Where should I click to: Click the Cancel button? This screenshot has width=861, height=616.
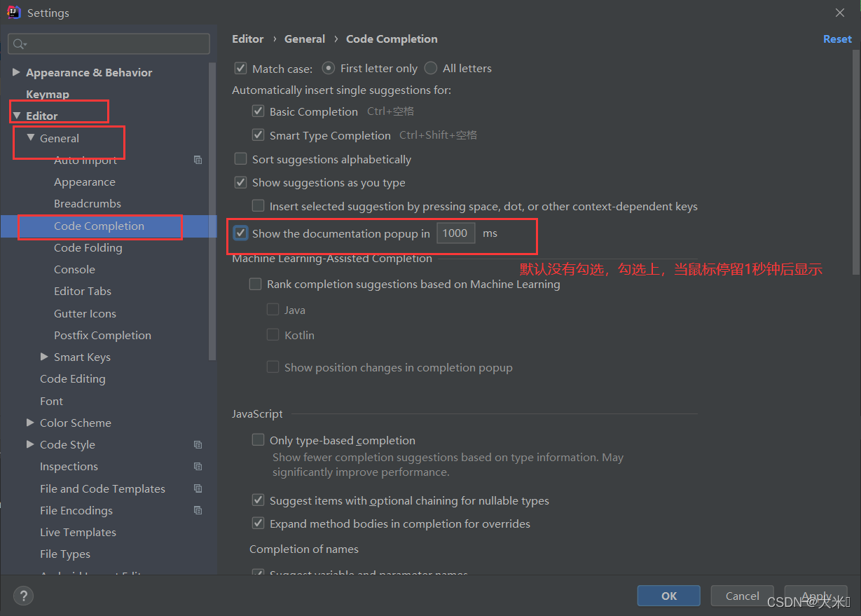742,596
